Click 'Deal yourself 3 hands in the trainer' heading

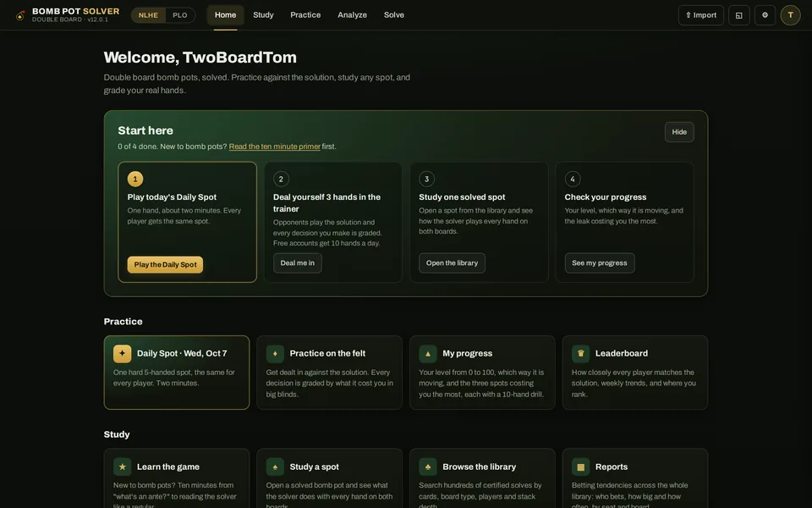(x=326, y=202)
